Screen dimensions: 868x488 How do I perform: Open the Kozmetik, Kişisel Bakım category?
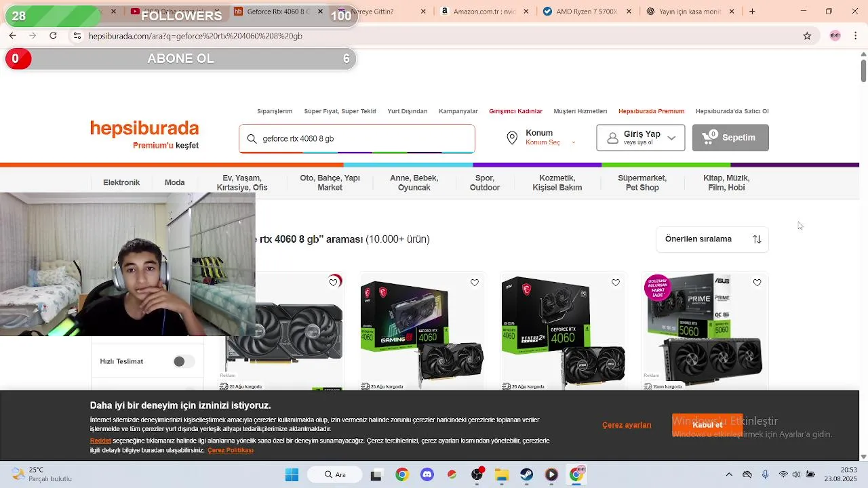click(x=557, y=183)
